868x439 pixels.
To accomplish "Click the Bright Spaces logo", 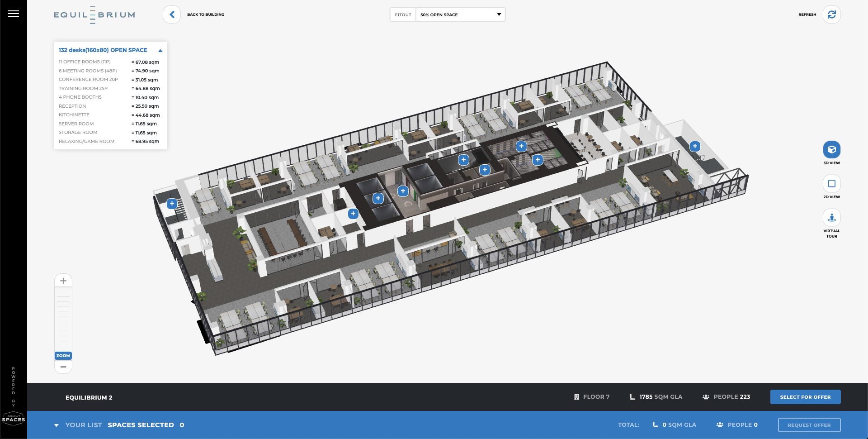I will pos(14,419).
